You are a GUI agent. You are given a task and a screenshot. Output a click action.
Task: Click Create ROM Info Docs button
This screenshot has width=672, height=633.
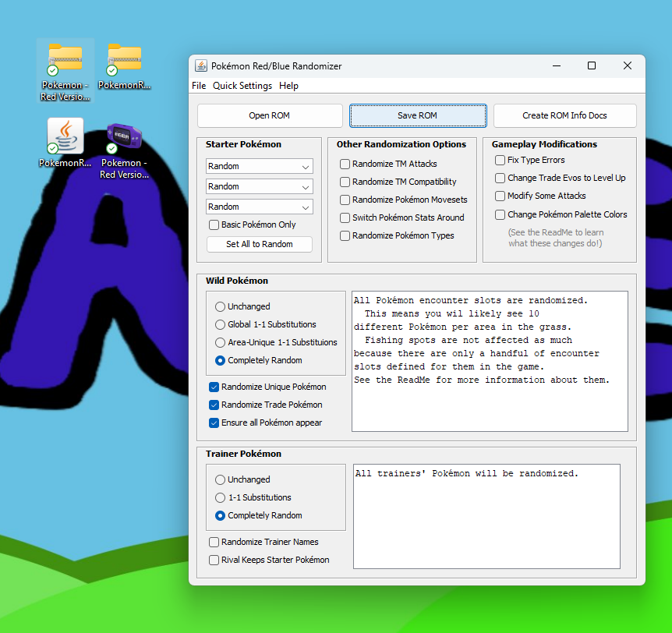click(x=564, y=115)
